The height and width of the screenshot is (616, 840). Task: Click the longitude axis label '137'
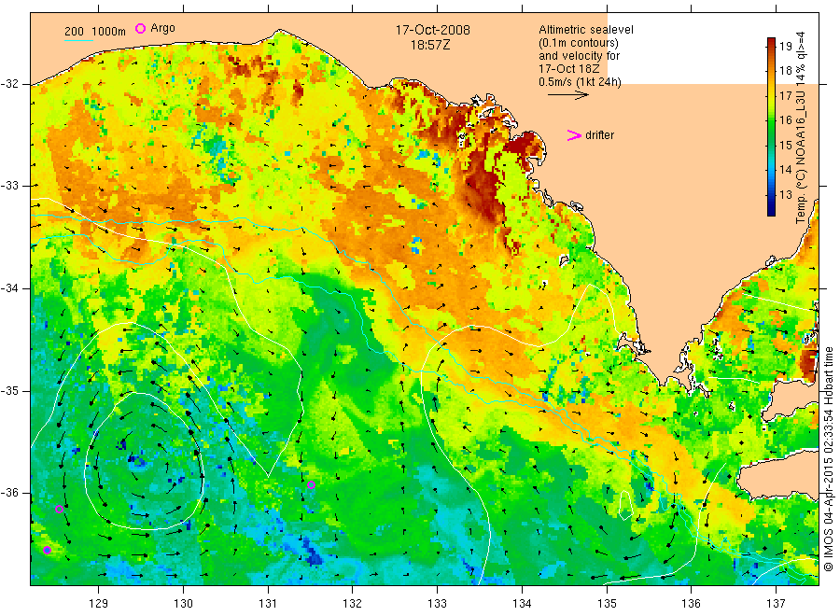tap(776, 604)
